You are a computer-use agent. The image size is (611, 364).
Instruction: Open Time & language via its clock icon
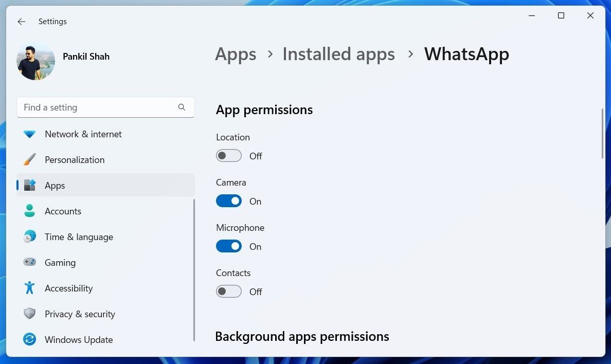point(29,237)
